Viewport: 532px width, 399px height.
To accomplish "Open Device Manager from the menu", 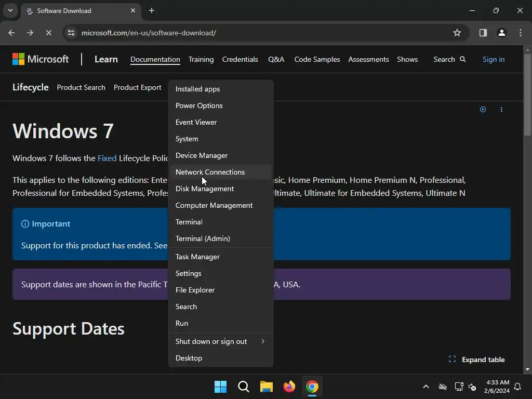I will (x=220, y=155).
